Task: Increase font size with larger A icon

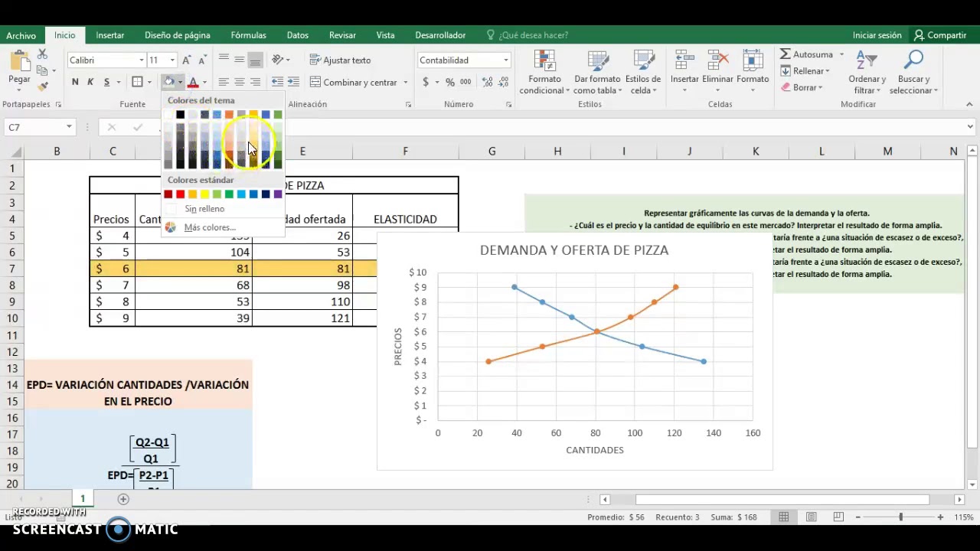Action: (x=187, y=60)
